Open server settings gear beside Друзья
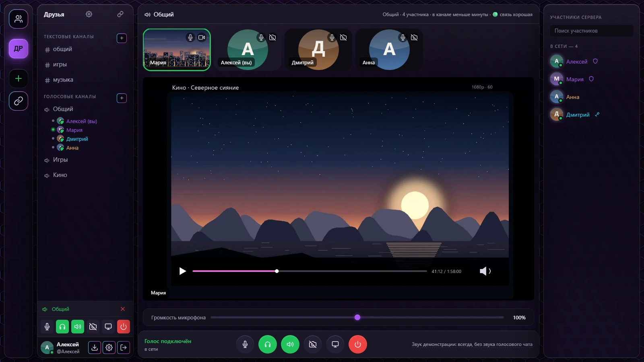Screen dimensions: 644x362 (x=89, y=14)
